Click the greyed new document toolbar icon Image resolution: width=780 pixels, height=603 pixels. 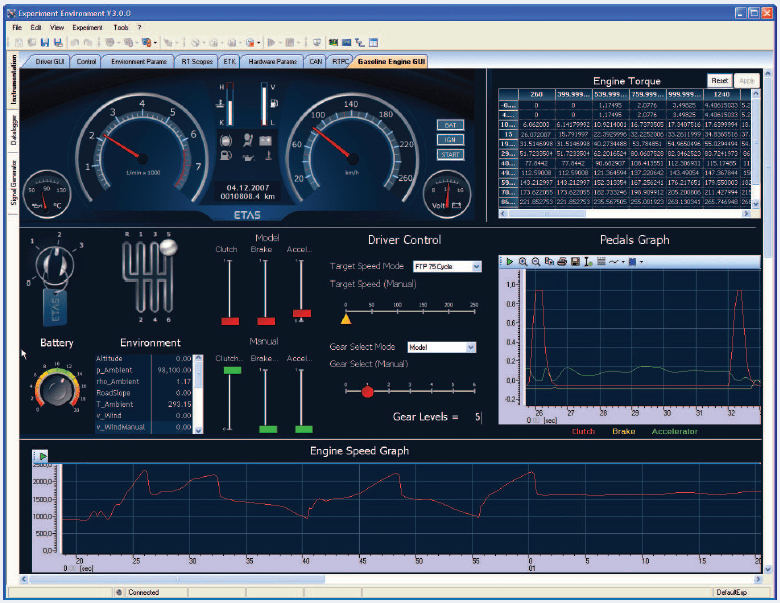[x=19, y=43]
